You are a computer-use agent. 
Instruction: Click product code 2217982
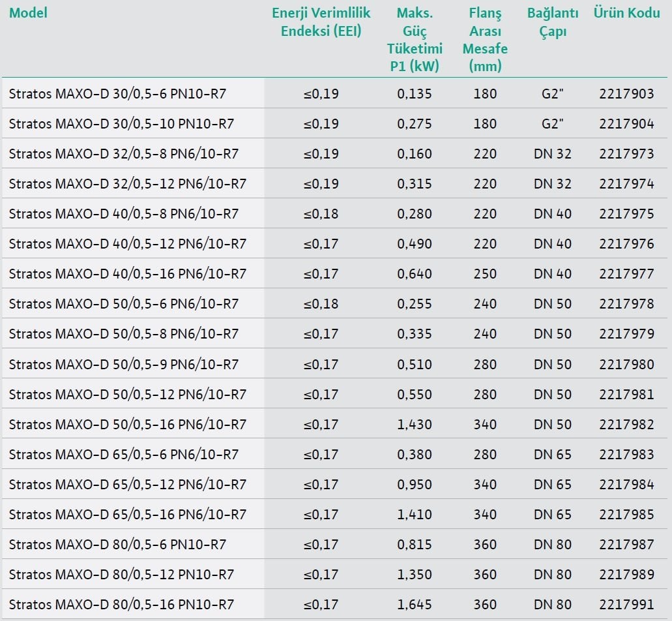point(626,424)
